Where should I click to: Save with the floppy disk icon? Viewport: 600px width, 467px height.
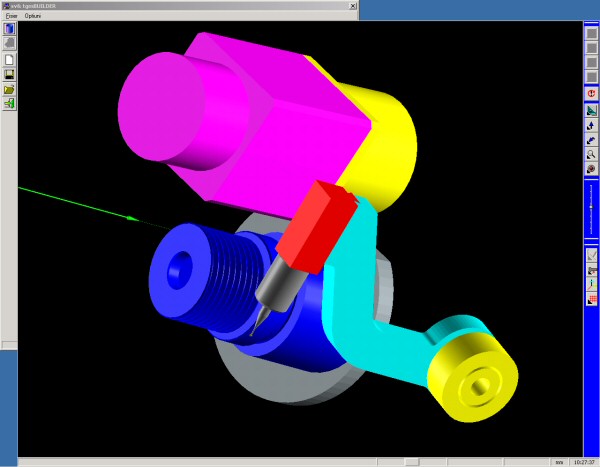click(9, 74)
